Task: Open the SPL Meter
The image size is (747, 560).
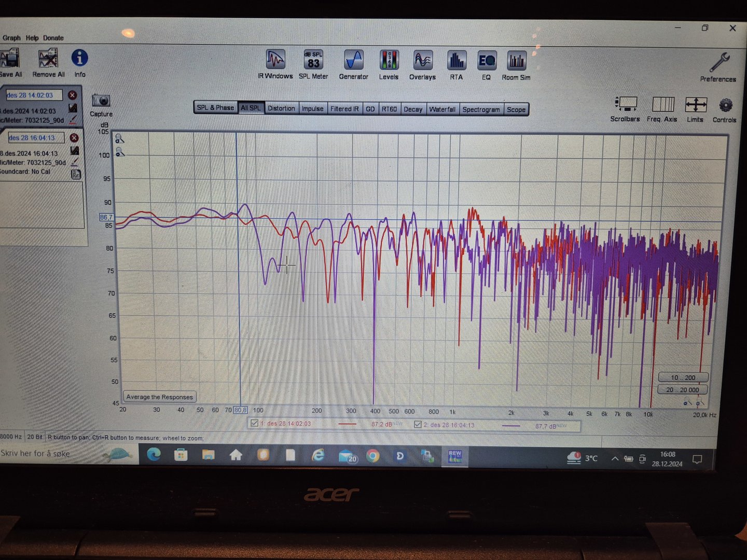Action: [x=313, y=60]
